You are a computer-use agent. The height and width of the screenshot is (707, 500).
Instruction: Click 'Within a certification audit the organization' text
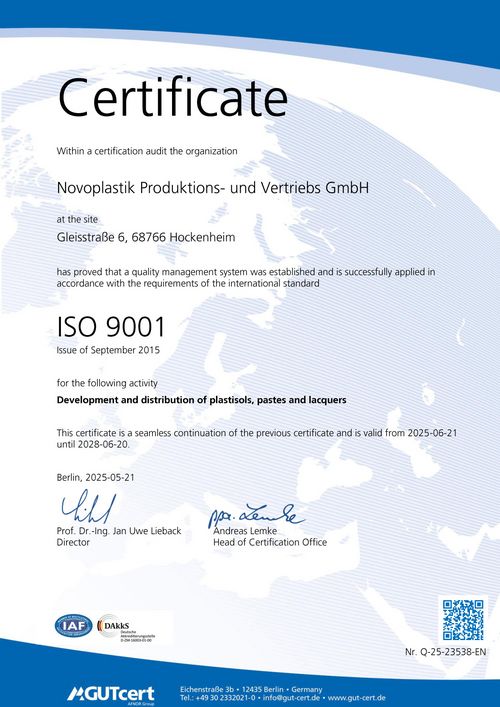coord(147,152)
